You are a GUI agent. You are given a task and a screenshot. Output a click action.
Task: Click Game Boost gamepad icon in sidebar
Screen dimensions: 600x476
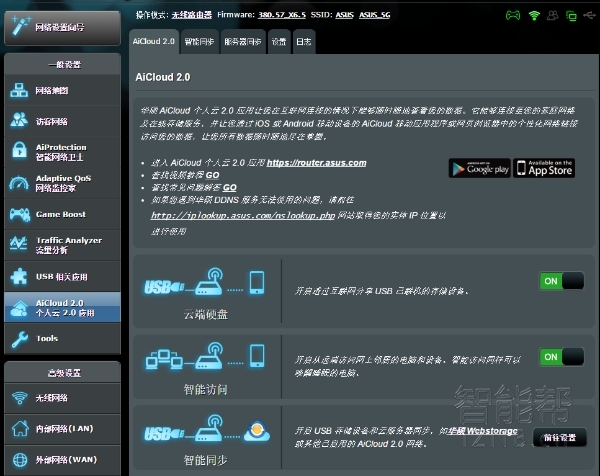pyautogui.click(x=20, y=214)
